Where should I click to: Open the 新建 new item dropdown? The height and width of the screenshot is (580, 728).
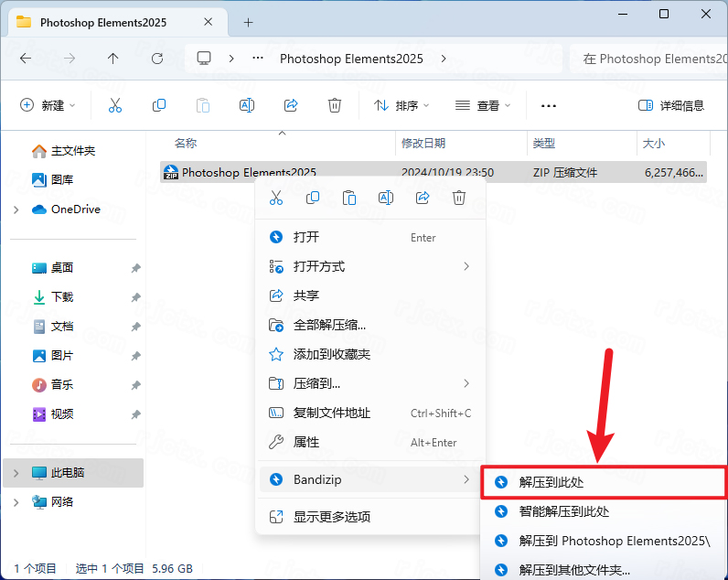click(48, 105)
